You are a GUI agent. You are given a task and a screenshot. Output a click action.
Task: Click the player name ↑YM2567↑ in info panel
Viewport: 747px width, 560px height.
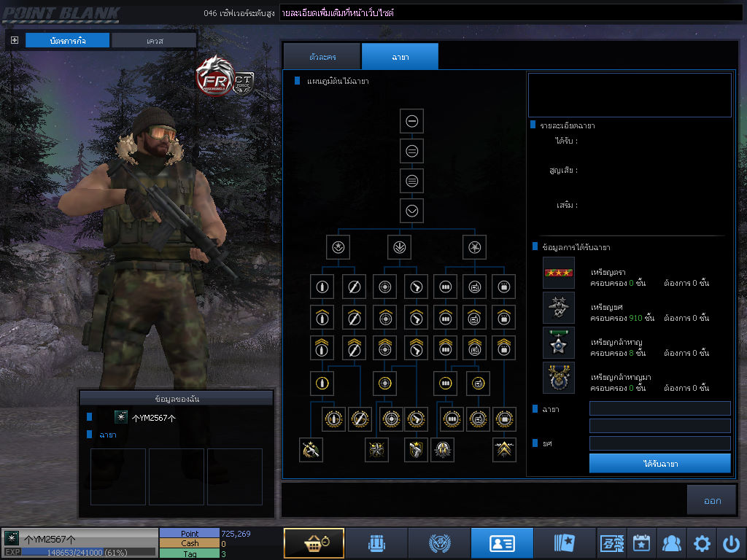pos(154,418)
